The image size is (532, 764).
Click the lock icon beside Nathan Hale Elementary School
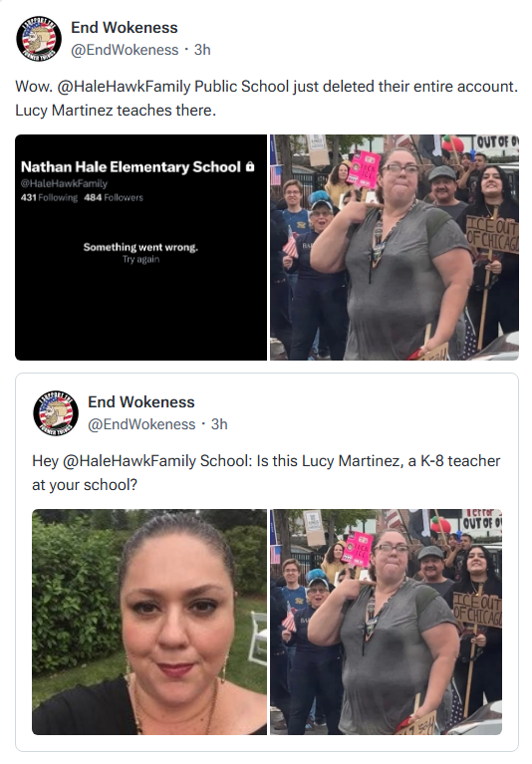pos(250,166)
